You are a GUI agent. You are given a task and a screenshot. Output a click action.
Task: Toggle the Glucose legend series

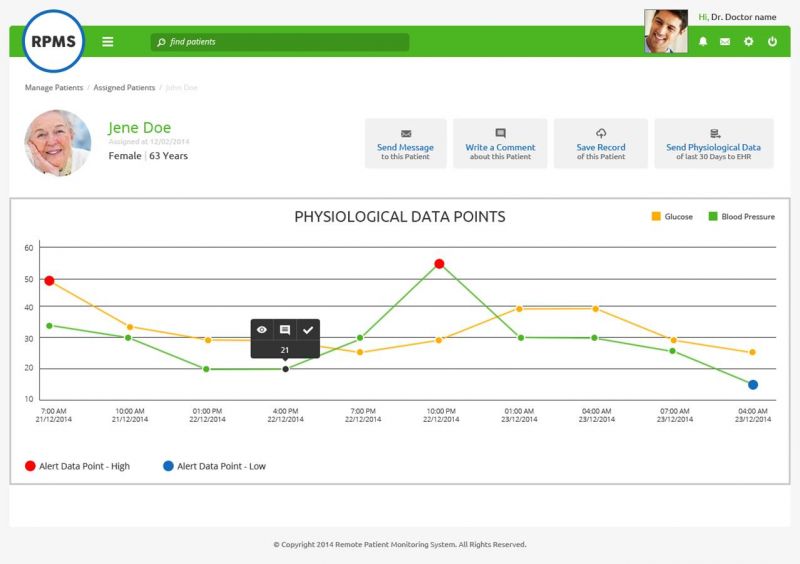672,216
